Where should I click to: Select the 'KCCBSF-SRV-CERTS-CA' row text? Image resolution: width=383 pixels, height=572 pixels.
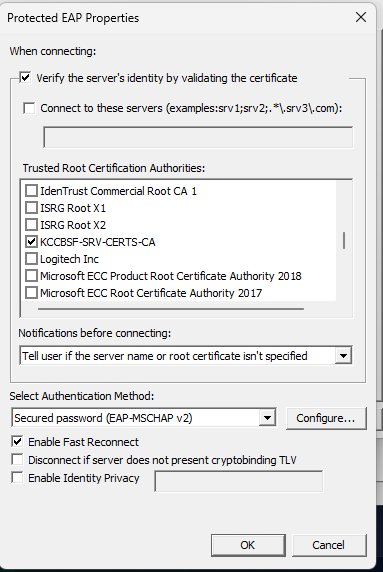pos(98,242)
